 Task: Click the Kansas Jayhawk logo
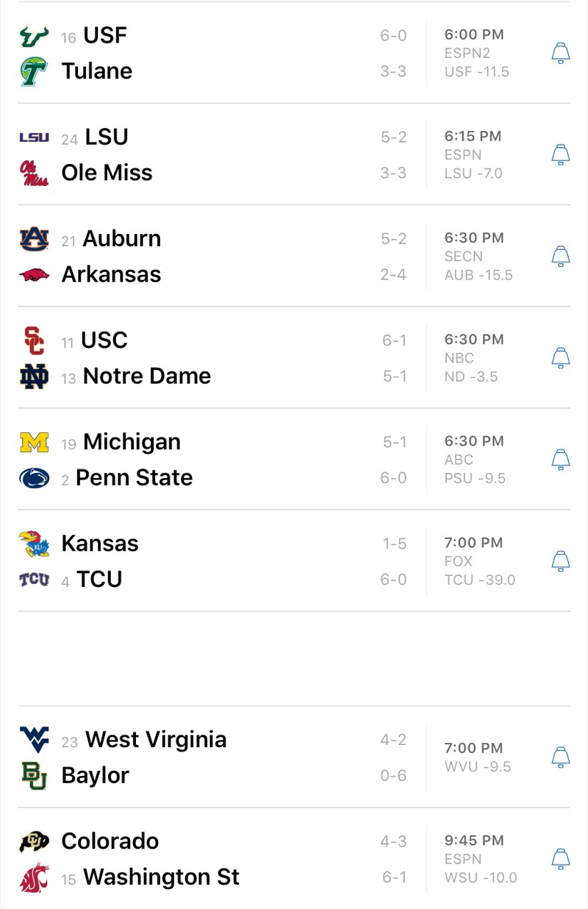click(34, 544)
